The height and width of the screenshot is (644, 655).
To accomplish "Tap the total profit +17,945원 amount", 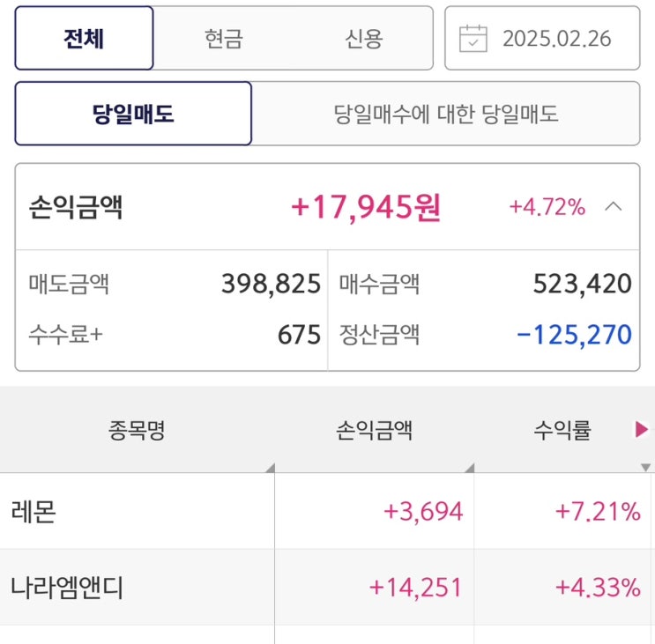I will pyautogui.click(x=366, y=208).
